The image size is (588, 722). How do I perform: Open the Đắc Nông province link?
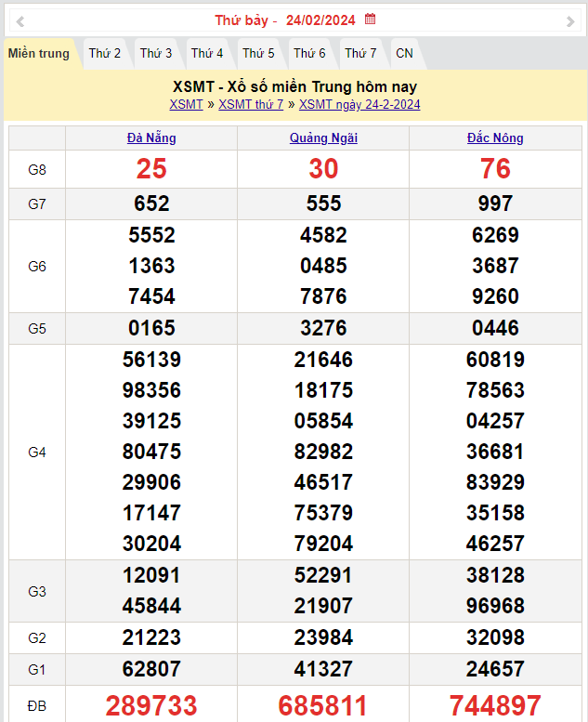[495, 138]
